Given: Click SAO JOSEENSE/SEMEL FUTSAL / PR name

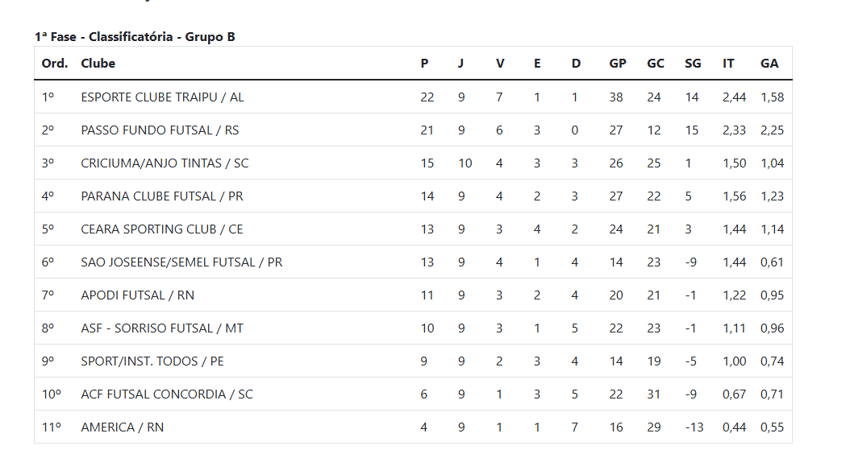Looking at the screenshot, I should pyautogui.click(x=181, y=262).
